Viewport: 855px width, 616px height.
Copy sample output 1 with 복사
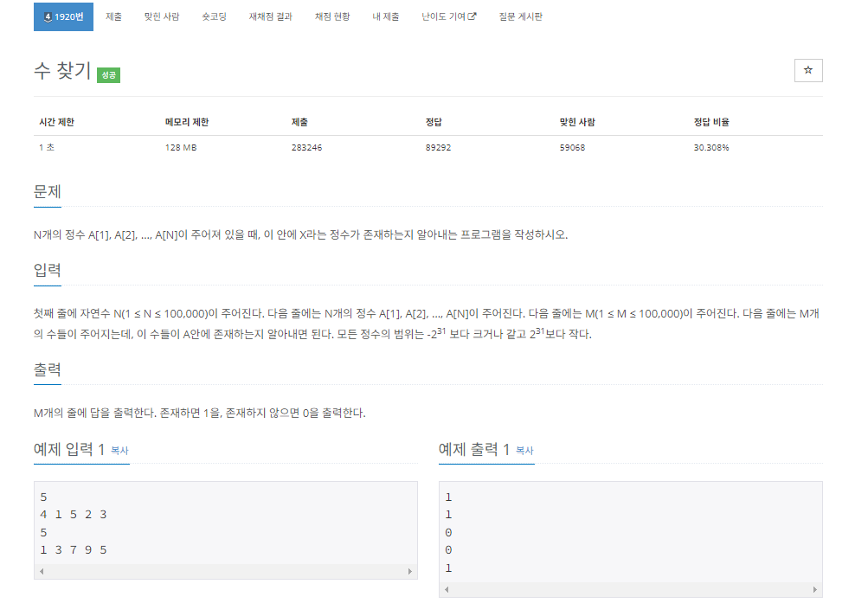pos(524,451)
